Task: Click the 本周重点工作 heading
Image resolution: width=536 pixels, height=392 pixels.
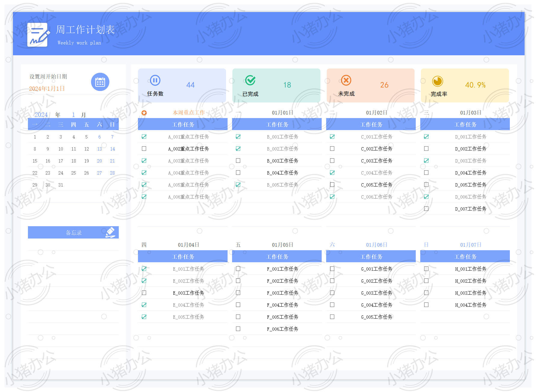Action: (189, 113)
